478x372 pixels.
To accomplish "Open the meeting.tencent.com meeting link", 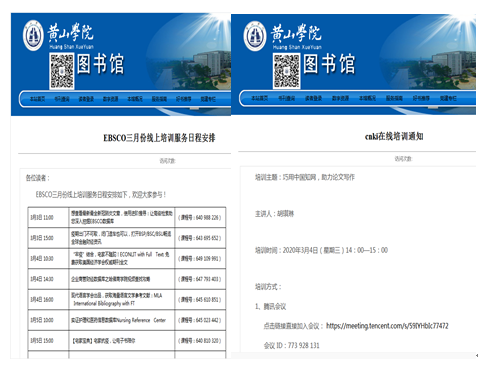I will (x=387, y=326).
